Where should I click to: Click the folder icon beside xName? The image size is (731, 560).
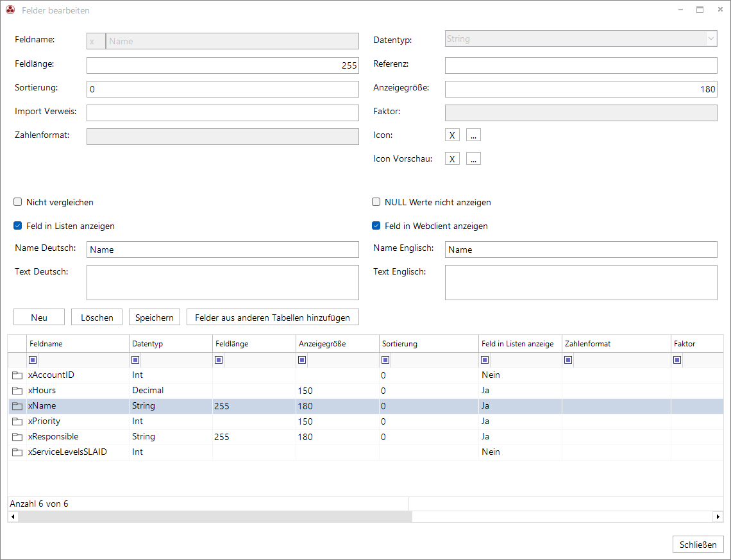[17, 406]
